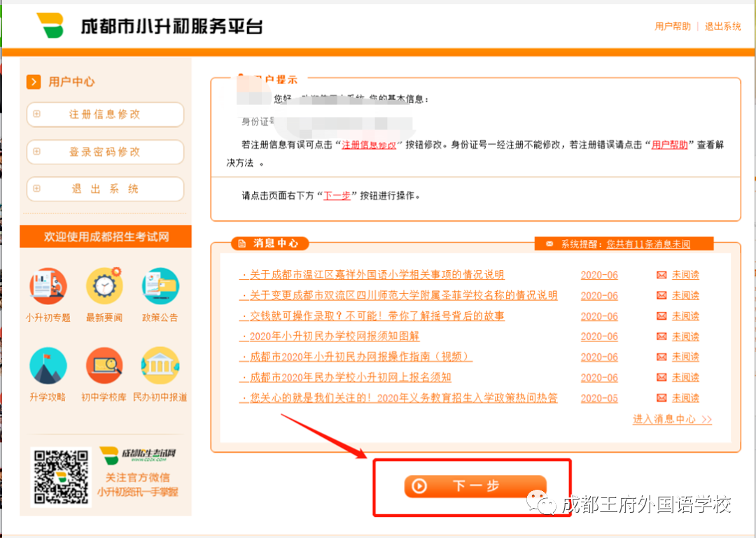Image resolution: width=756 pixels, height=538 pixels.
Task: Open 登录密码修改 in the sidebar
Action: [105, 152]
